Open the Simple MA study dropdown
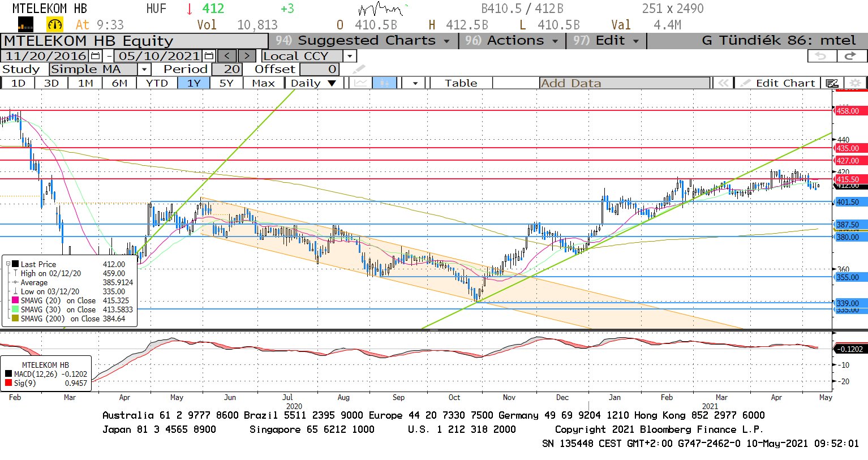This screenshot has height=460, width=868. [x=144, y=70]
